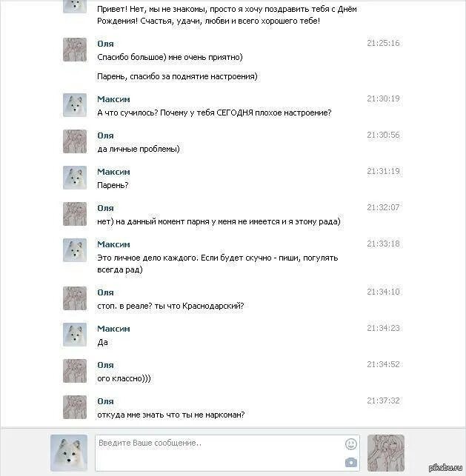Select the 21:33:18 timestamp
Image resolution: width=466 pixels, height=476 pixels.
point(383,244)
